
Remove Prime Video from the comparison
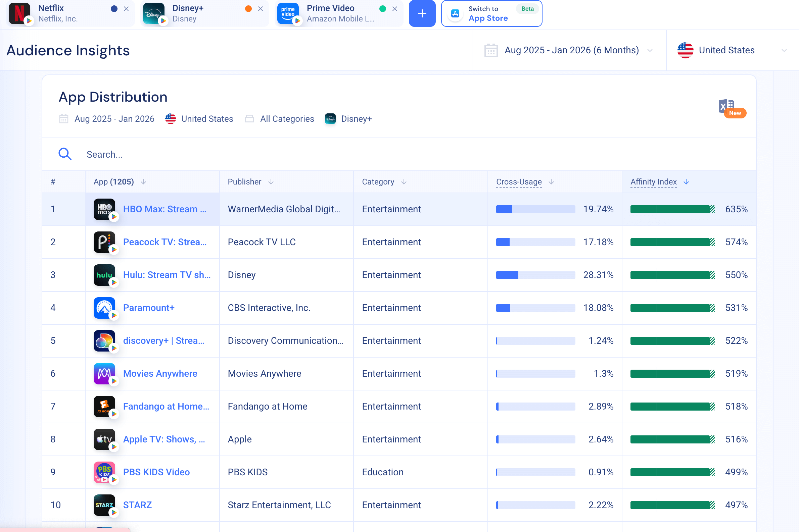(394, 9)
